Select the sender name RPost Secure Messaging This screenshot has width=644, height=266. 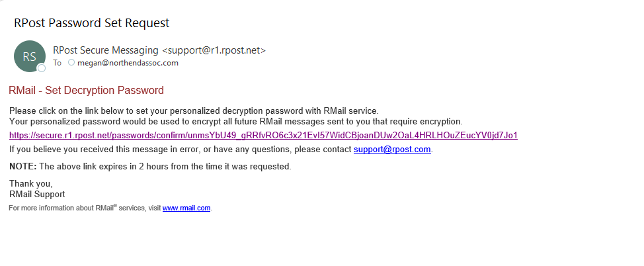106,50
